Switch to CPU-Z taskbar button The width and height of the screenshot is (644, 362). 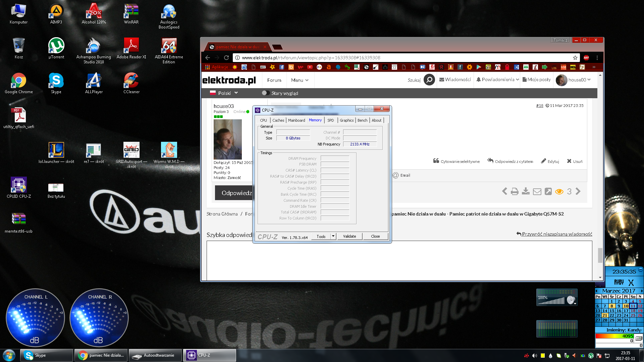[210, 355]
